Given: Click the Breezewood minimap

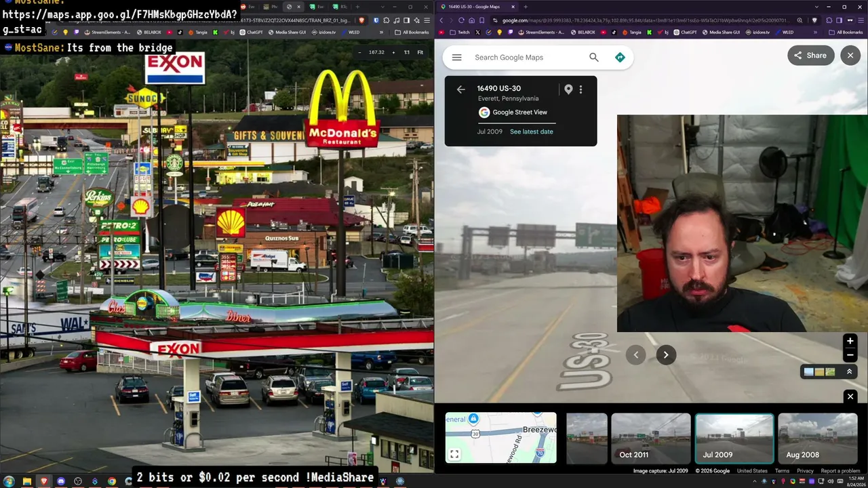Looking at the screenshot, I should point(500,438).
